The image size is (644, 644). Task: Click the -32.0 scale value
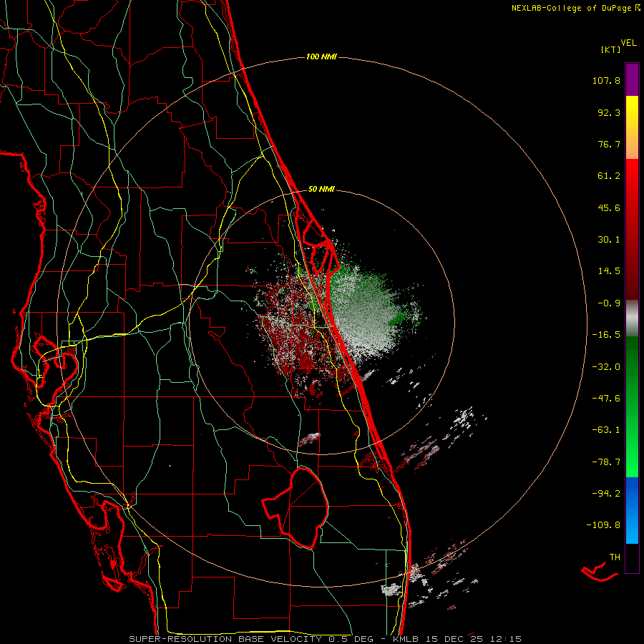606,367
